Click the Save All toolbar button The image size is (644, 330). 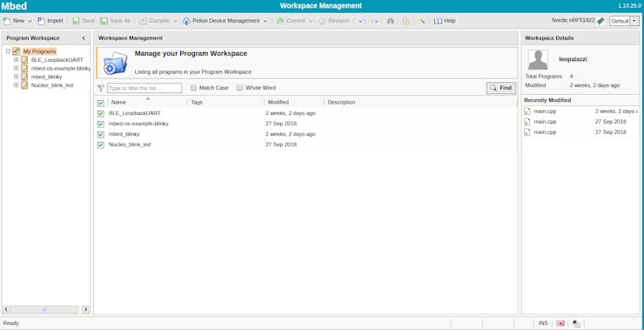pyautogui.click(x=116, y=21)
